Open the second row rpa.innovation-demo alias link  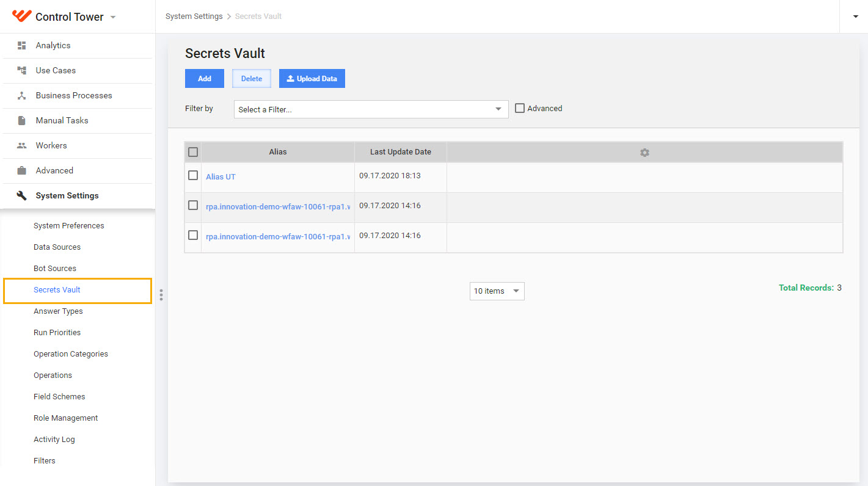(x=278, y=206)
